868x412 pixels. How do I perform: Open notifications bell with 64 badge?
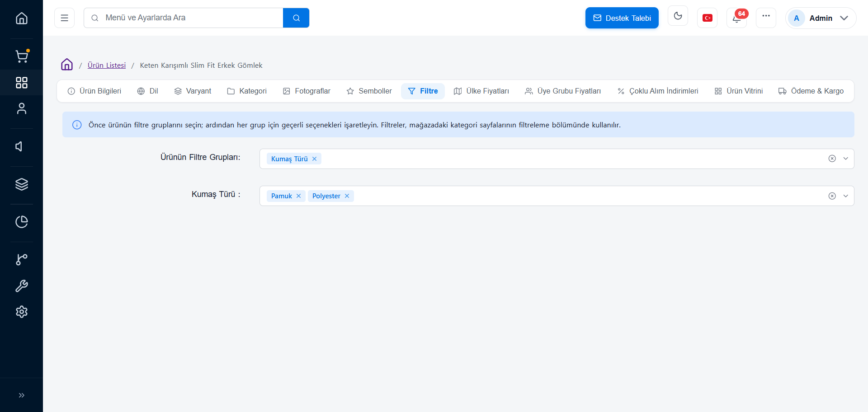(x=736, y=18)
